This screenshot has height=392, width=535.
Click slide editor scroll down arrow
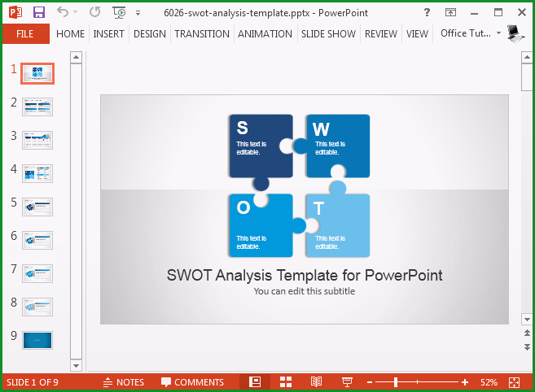click(x=527, y=320)
